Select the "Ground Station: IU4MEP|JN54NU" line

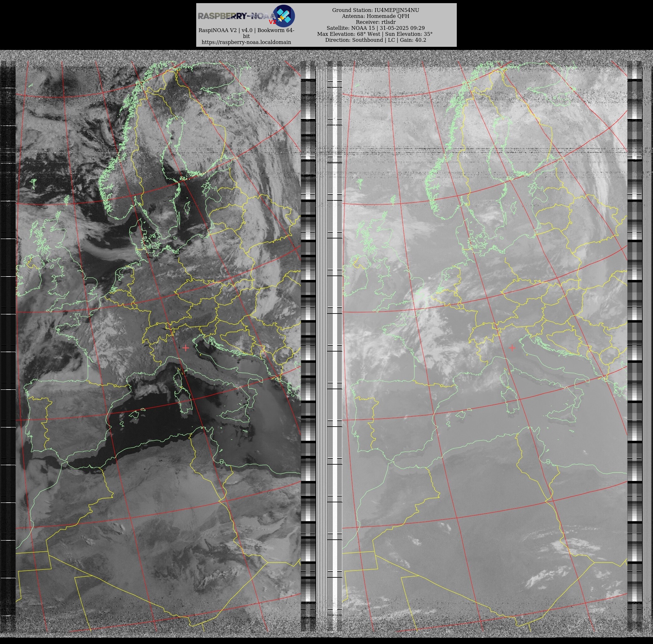pyautogui.click(x=375, y=10)
